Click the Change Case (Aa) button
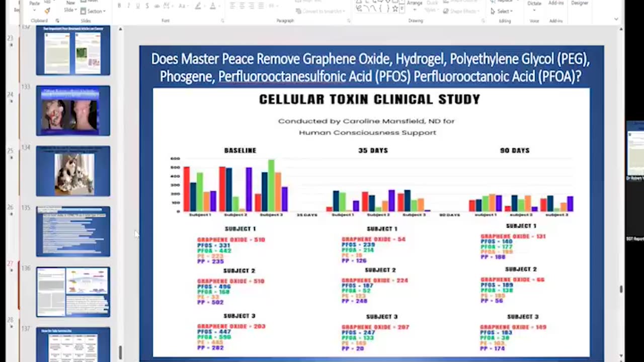This screenshot has width=644, height=362. point(183,6)
